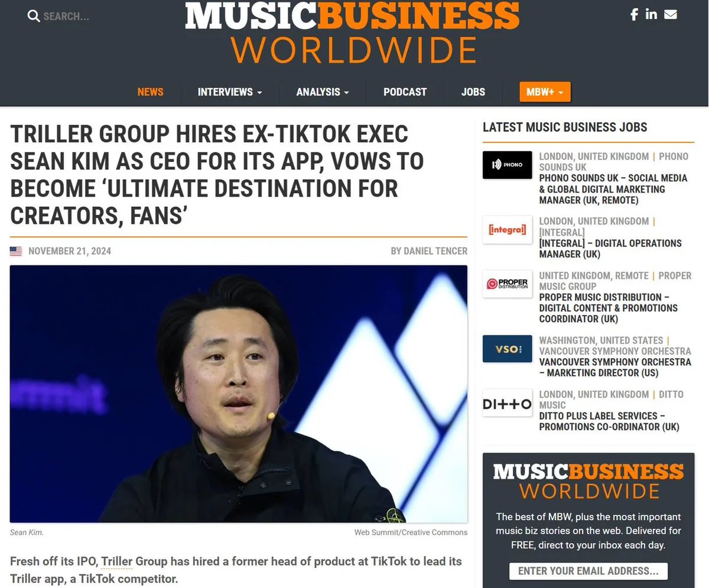Open the Ditto logo thumbnail
Viewport: 709px width, 588px height.
coord(507,402)
